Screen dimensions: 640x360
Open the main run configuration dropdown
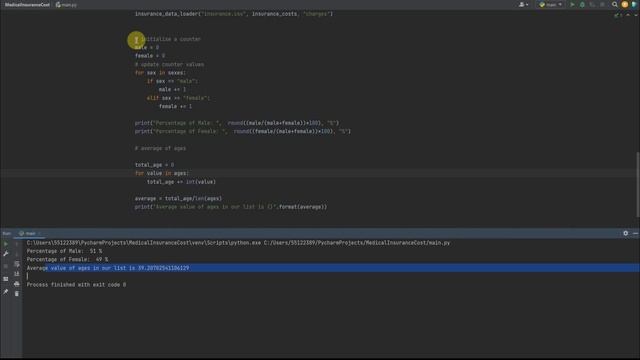[551, 4]
